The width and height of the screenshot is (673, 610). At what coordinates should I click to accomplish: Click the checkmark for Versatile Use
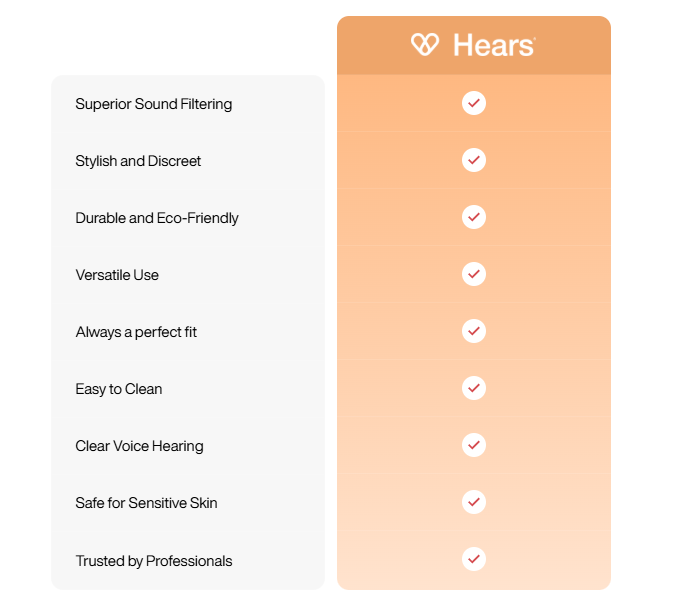pos(474,274)
